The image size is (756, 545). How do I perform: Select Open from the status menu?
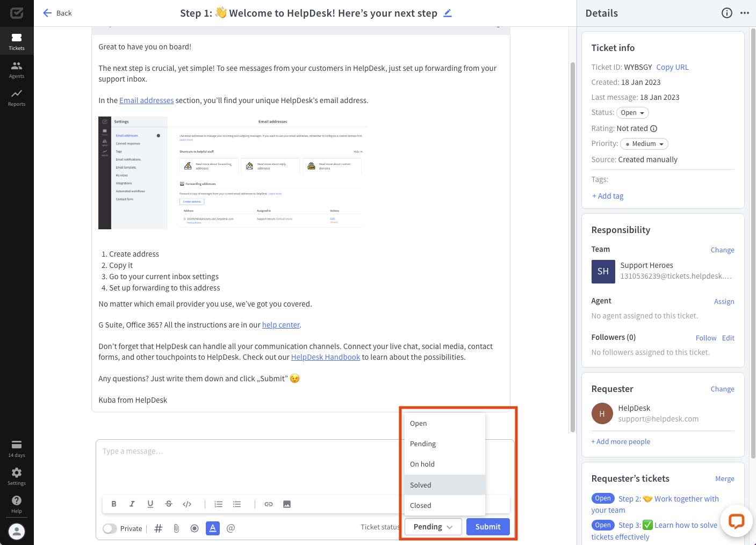(x=444, y=424)
